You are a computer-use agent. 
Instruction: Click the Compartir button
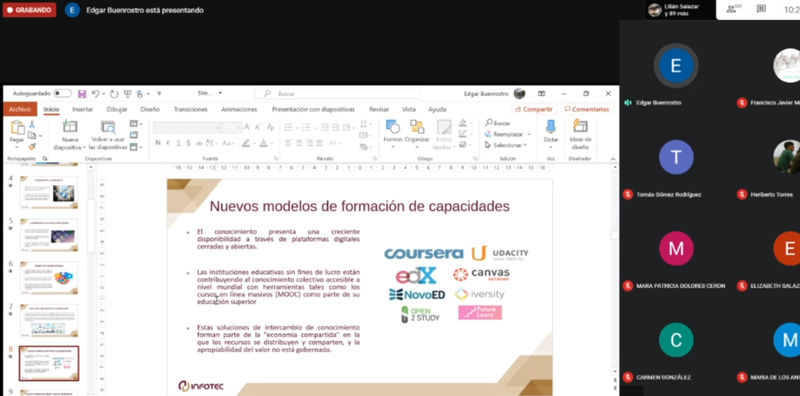pyautogui.click(x=534, y=109)
